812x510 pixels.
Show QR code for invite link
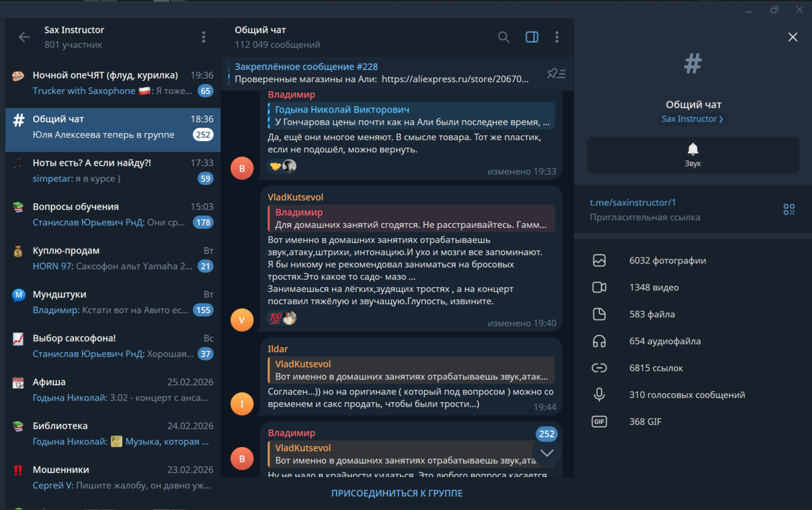point(789,210)
